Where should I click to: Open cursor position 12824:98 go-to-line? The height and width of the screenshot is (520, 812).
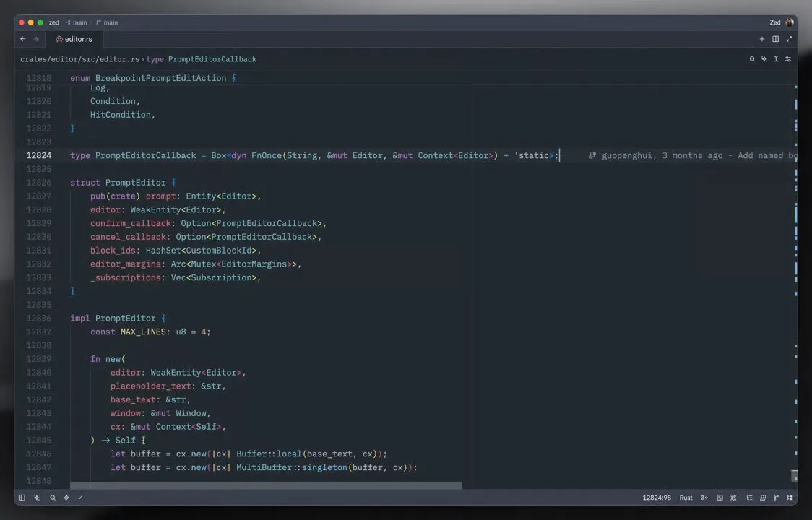click(x=657, y=498)
